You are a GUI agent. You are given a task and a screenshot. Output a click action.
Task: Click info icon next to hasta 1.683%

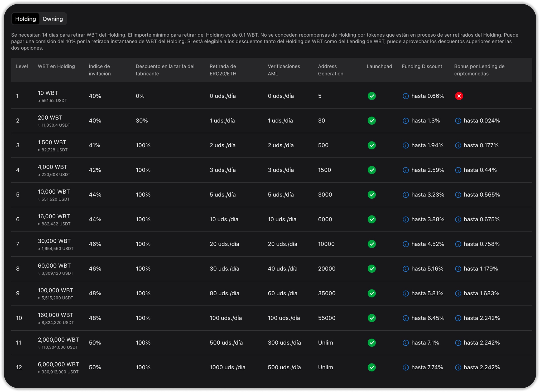tap(458, 293)
